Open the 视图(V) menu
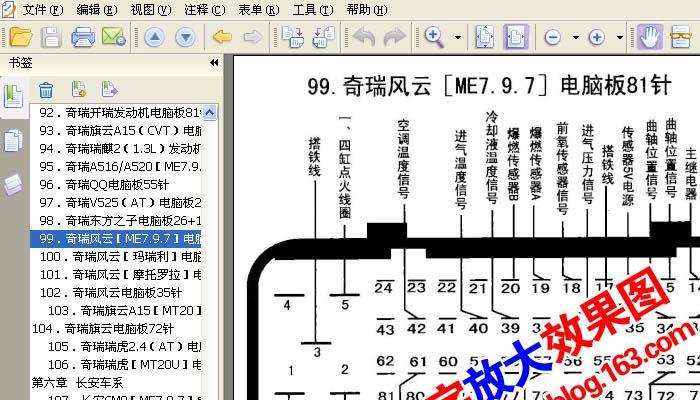700x400 pixels. [151, 10]
